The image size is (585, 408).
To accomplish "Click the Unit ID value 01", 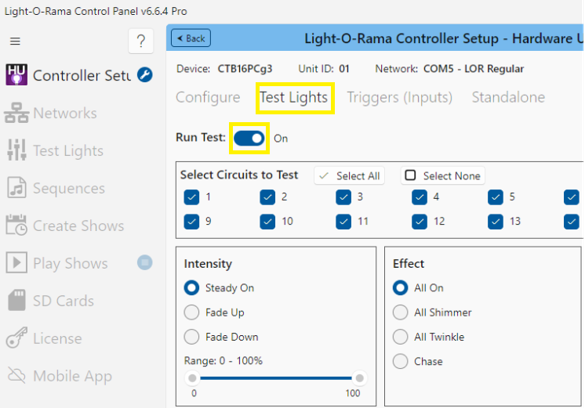I will pos(344,69).
